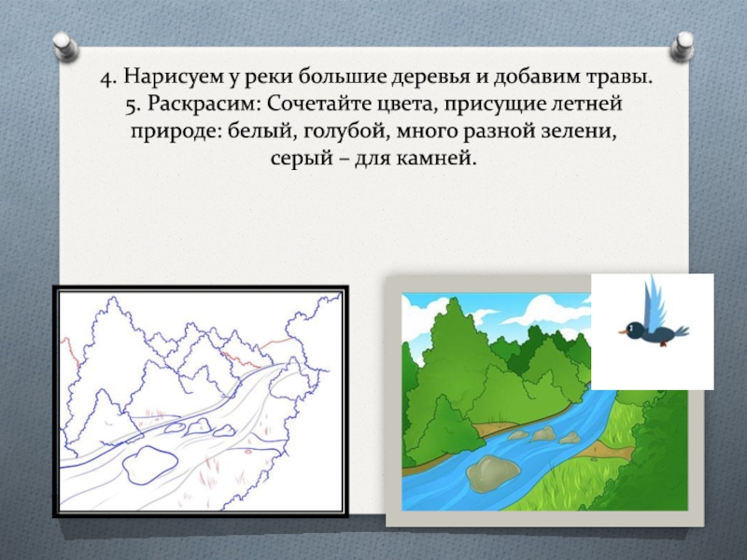Click the small middle rock in the colored river

point(543,434)
